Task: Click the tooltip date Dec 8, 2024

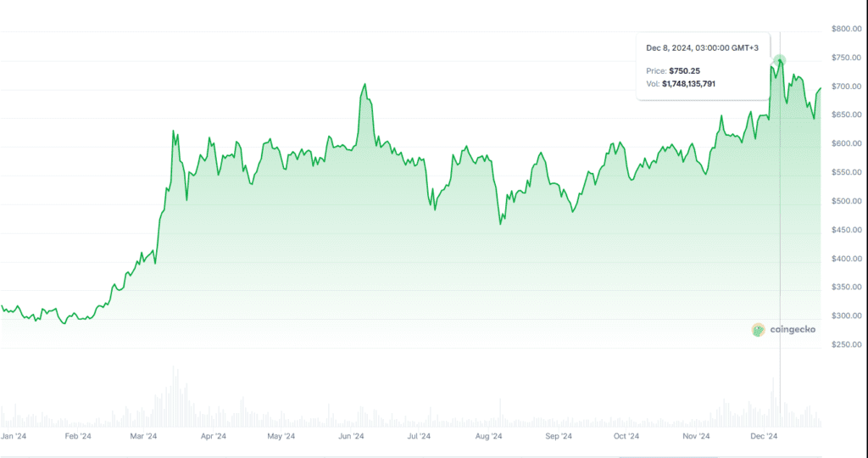Action: (670, 48)
